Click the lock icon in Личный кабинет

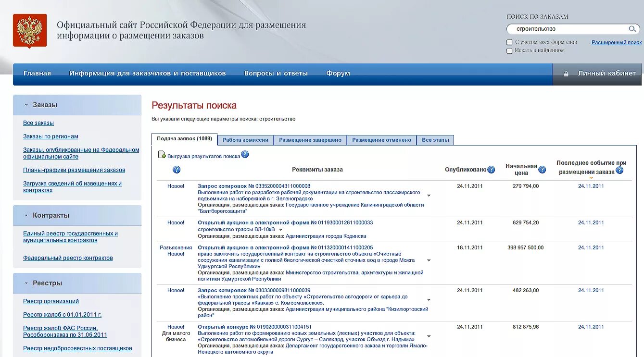tap(566, 74)
